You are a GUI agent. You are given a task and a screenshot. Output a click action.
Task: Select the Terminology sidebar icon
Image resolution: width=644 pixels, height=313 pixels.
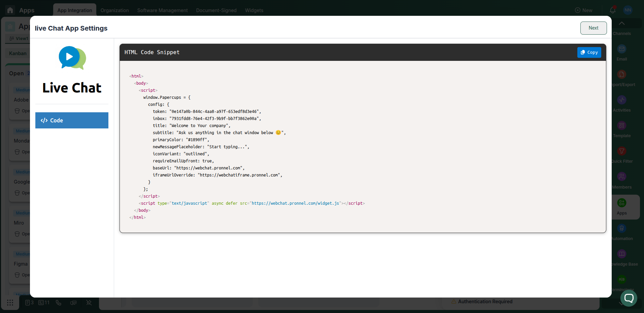pyautogui.click(x=621, y=279)
